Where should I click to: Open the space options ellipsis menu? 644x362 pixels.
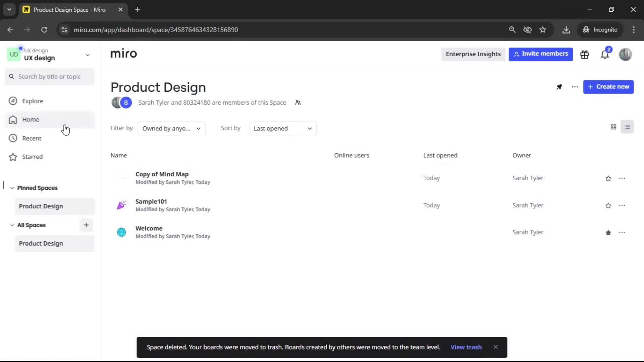575,87
